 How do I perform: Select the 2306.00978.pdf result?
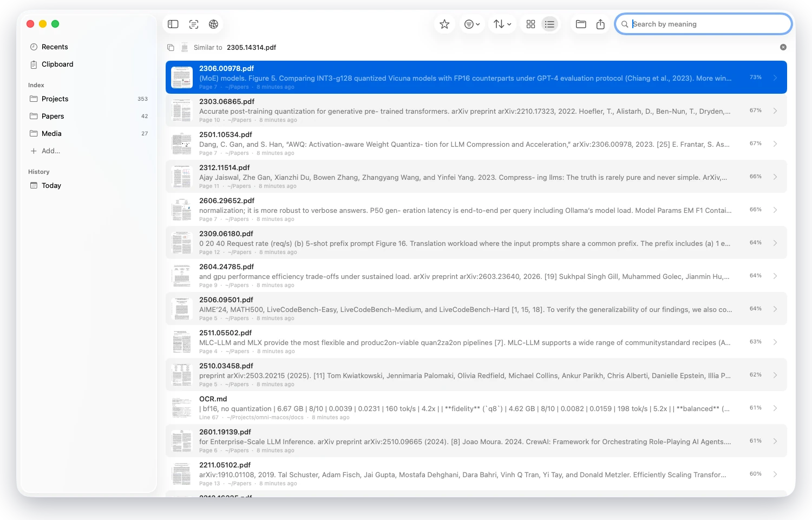coord(476,77)
